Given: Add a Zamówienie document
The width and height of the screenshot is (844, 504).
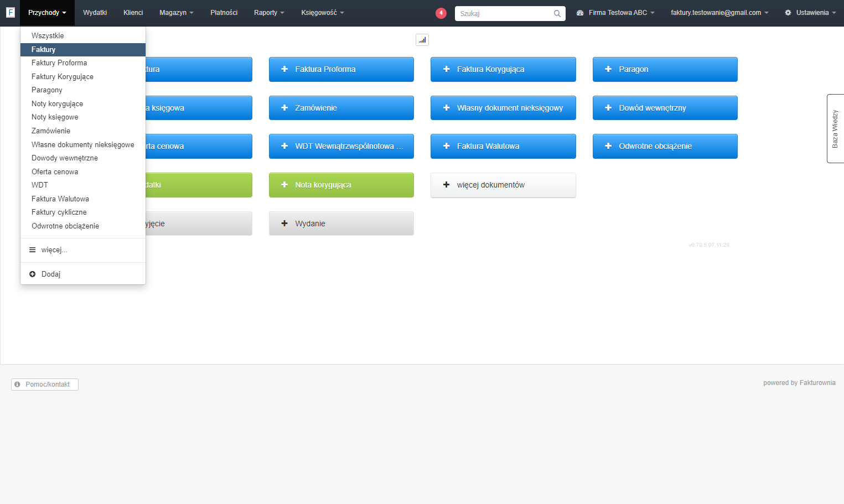Looking at the screenshot, I should click(341, 108).
